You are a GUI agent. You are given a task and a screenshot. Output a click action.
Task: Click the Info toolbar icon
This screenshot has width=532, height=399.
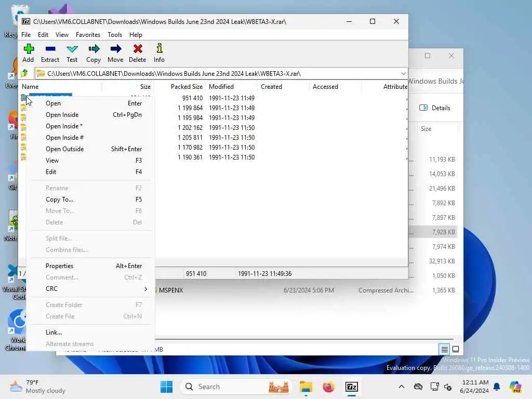pyautogui.click(x=159, y=53)
